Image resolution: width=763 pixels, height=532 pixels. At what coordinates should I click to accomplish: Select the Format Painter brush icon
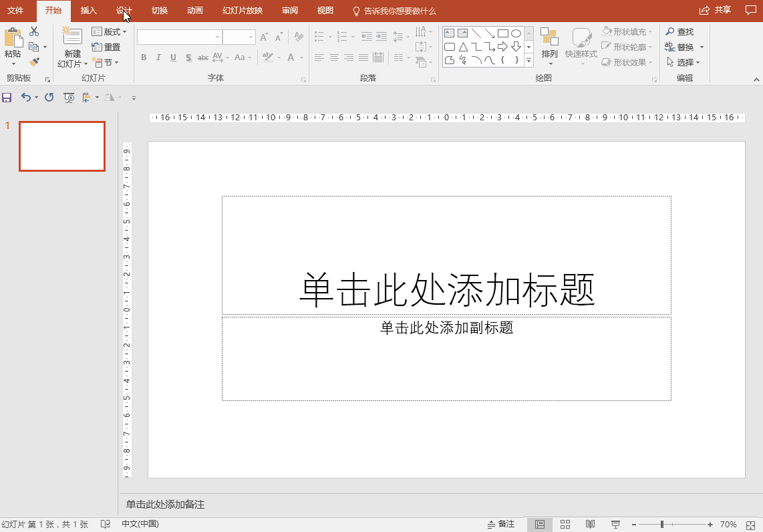[34, 61]
